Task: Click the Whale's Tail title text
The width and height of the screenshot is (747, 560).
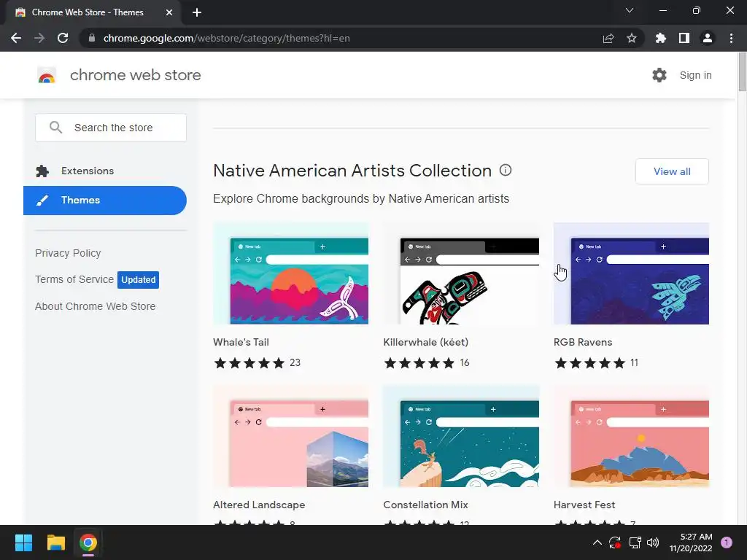Action: [x=241, y=343]
